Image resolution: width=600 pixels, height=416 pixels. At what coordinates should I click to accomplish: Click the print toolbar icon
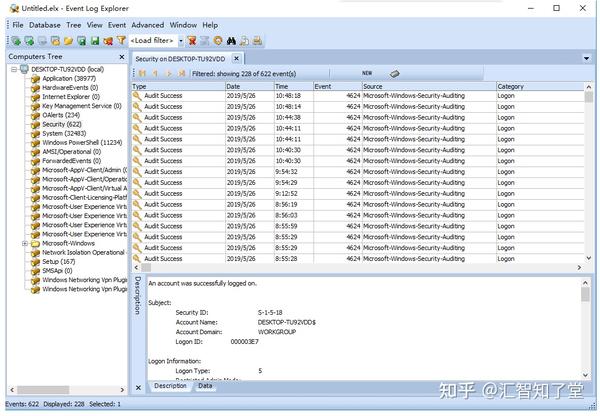coord(258,41)
